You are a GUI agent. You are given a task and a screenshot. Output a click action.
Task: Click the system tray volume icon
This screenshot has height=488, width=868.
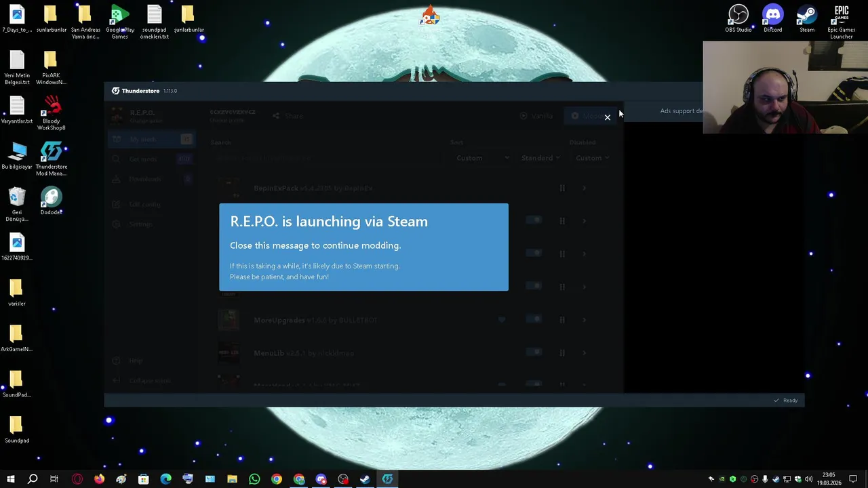pyautogui.click(x=808, y=479)
